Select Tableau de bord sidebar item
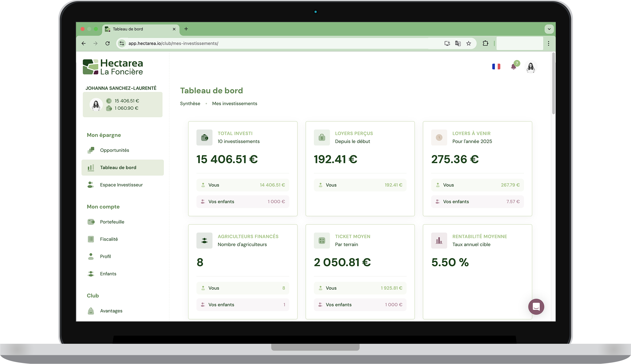Screen dimensions: 631x364 [118, 168]
